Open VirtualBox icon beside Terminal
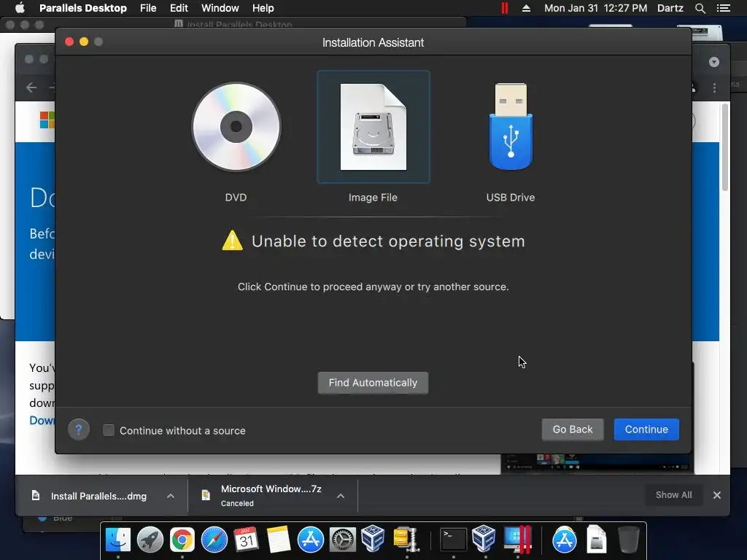Image resolution: width=747 pixels, height=560 pixels. [484, 539]
